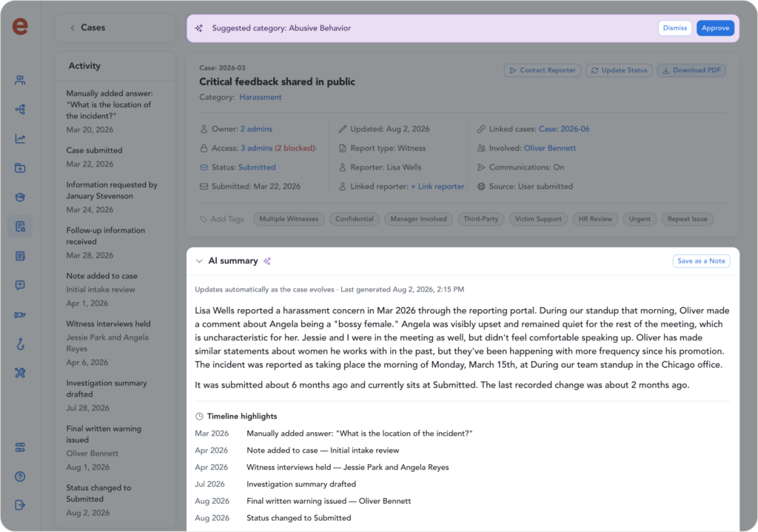The width and height of the screenshot is (758, 532).
Task: Collapse the AI summary section
Action: (199, 261)
